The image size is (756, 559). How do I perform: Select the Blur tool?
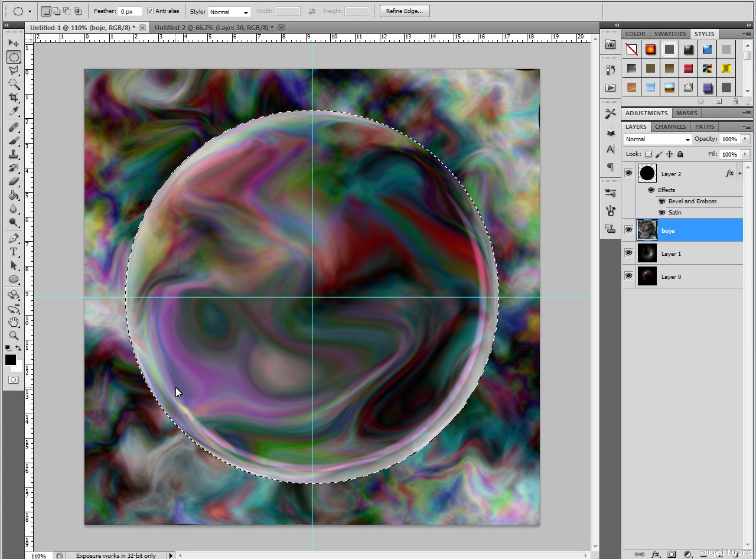coord(14,209)
